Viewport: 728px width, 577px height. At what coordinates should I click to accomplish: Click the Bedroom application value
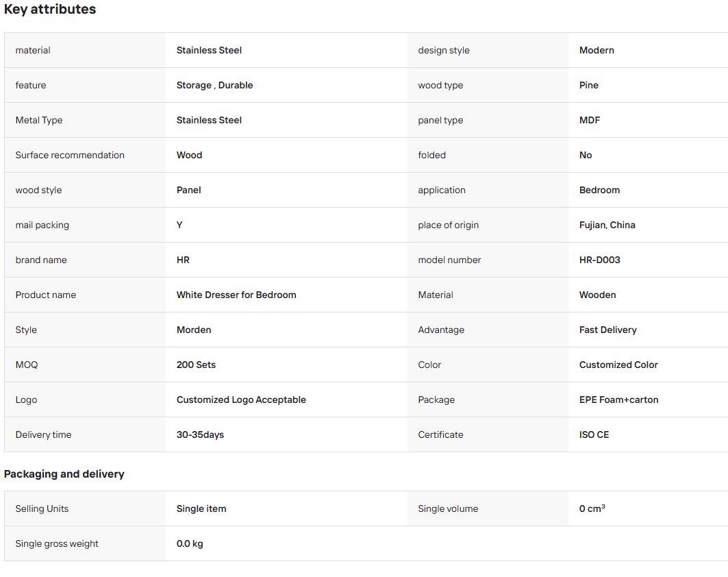pos(599,190)
